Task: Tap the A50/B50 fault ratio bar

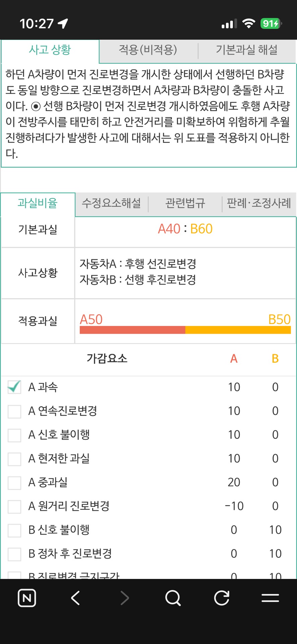Action: [x=185, y=330]
